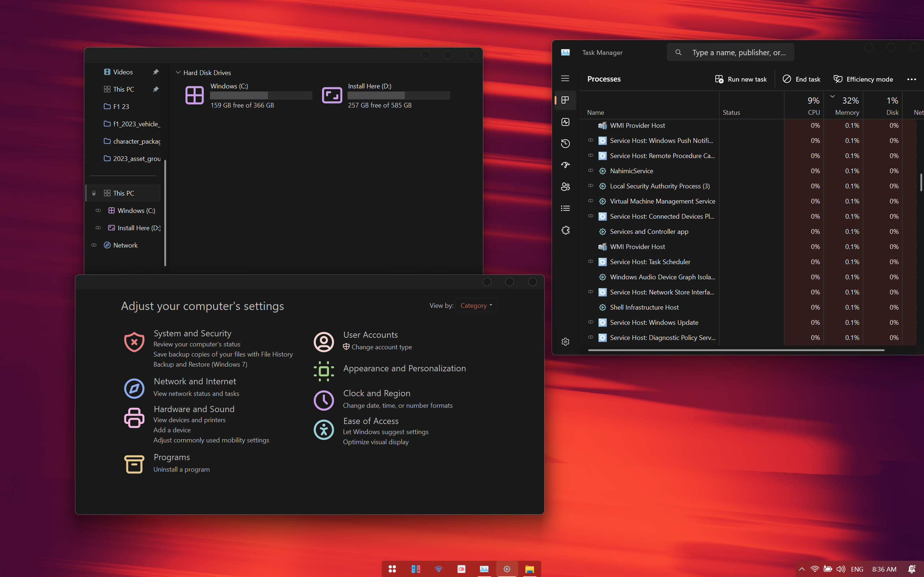Switch to App history view

point(565,144)
